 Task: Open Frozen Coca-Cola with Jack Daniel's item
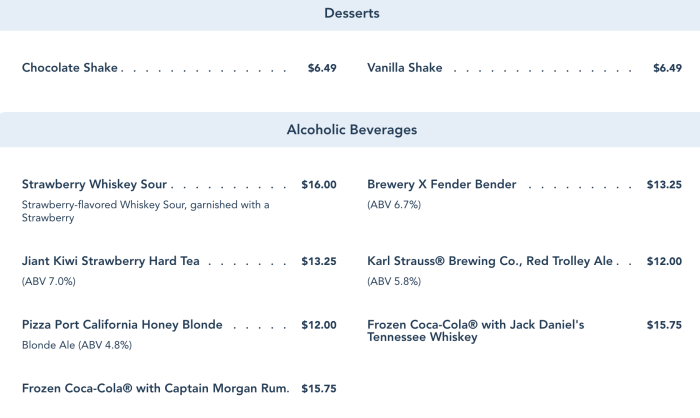coord(475,331)
